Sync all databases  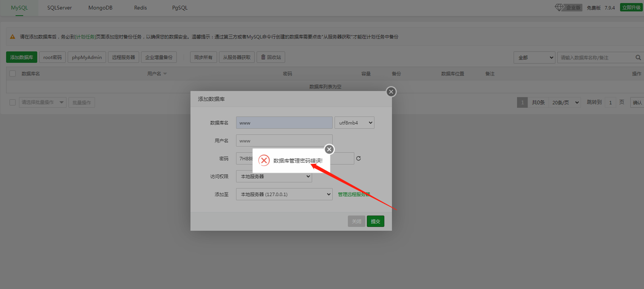pos(203,57)
